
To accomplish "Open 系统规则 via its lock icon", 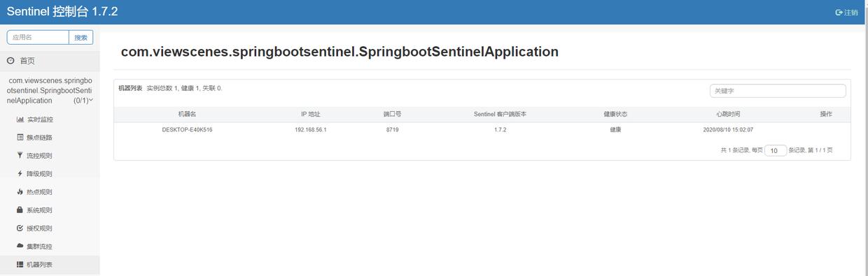I will click(20, 210).
